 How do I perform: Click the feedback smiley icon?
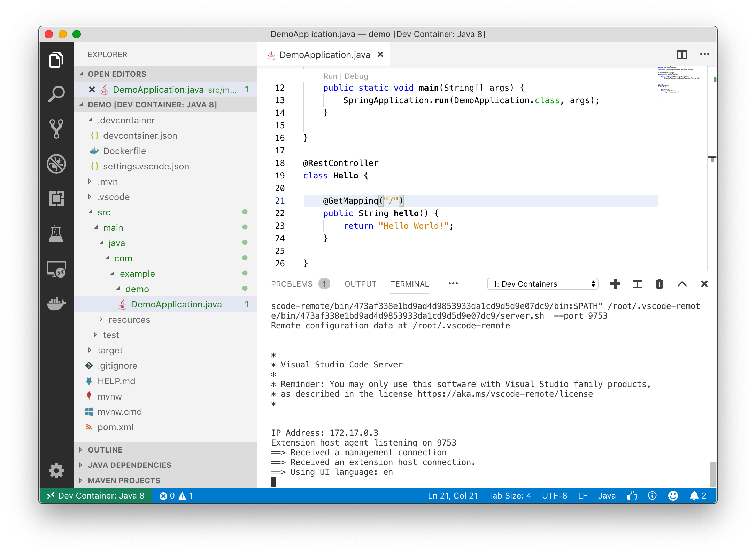point(673,496)
